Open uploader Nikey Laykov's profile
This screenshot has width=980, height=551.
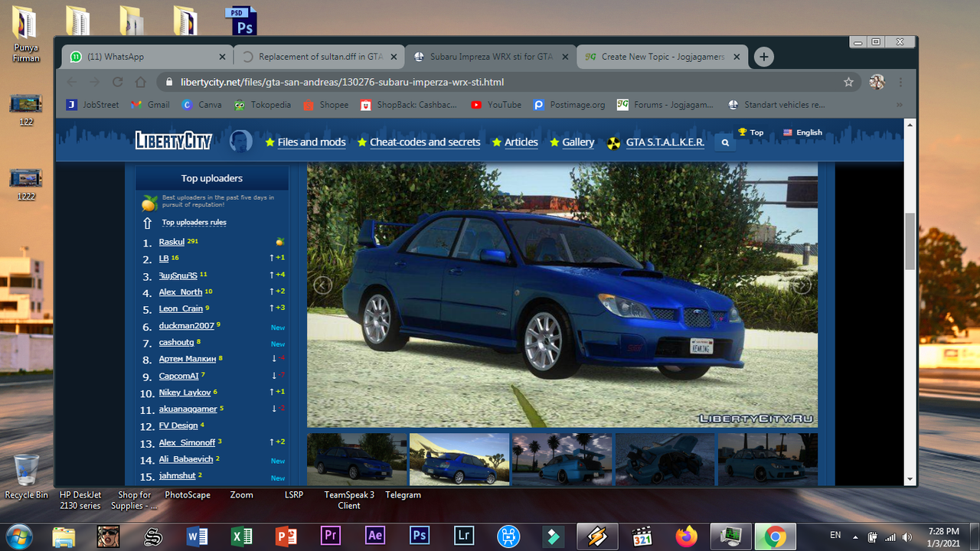[x=185, y=393]
